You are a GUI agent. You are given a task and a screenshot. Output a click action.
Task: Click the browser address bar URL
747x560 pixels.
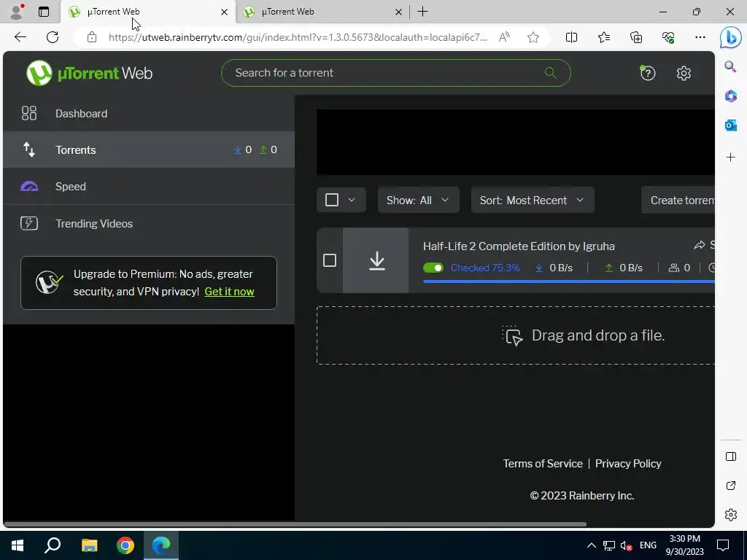(x=298, y=37)
